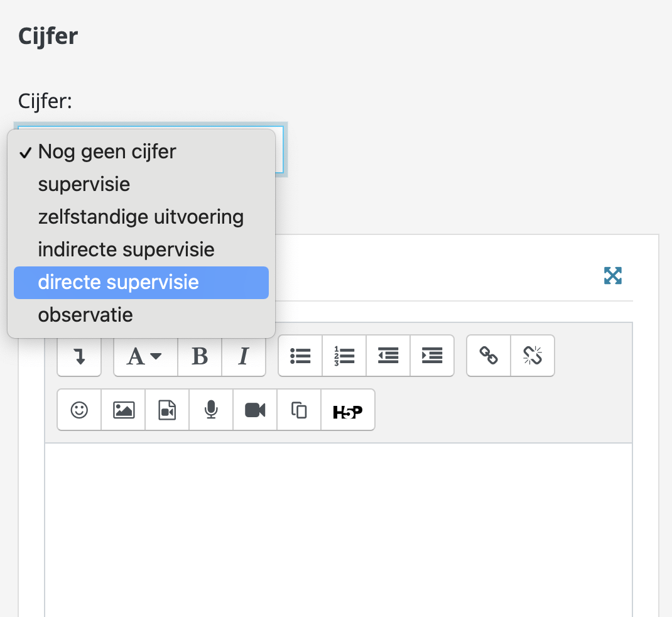Click inside the feedback text area

point(339,530)
